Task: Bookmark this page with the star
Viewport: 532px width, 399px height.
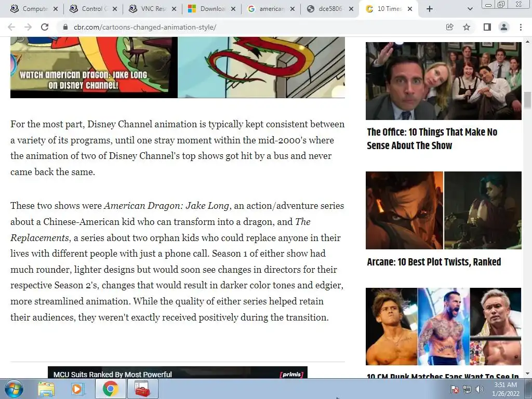Action: click(467, 27)
